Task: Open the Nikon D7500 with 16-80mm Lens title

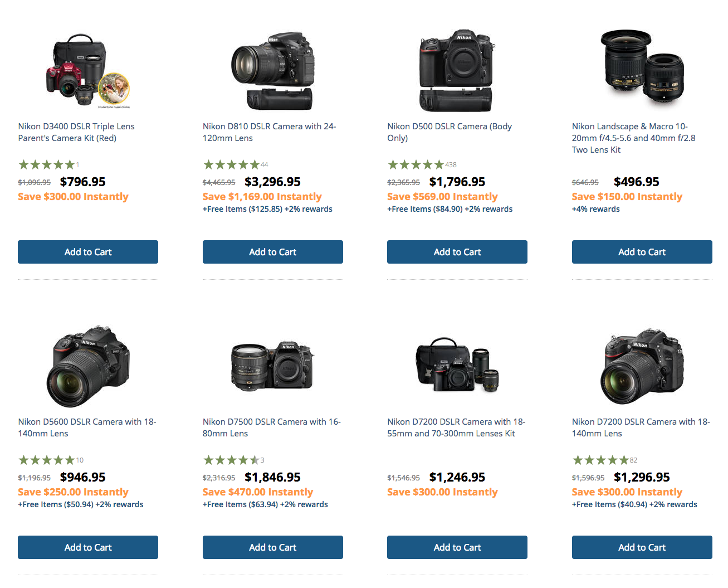Action: (x=272, y=427)
